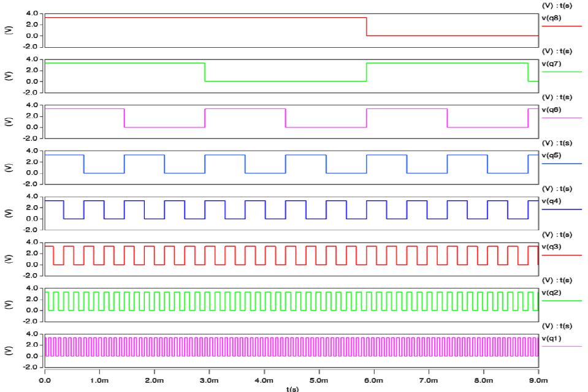Click the (V) : t(s) header above v(q2)
Screen dimensions: 588x392
click(x=557, y=281)
